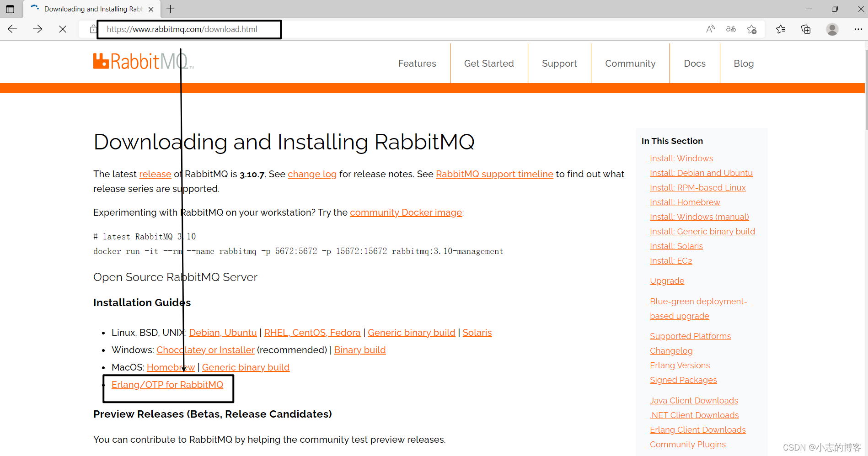The height and width of the screenshot is (456, 868).
Task: Click the browser Forward arrow
Action: 38,29
